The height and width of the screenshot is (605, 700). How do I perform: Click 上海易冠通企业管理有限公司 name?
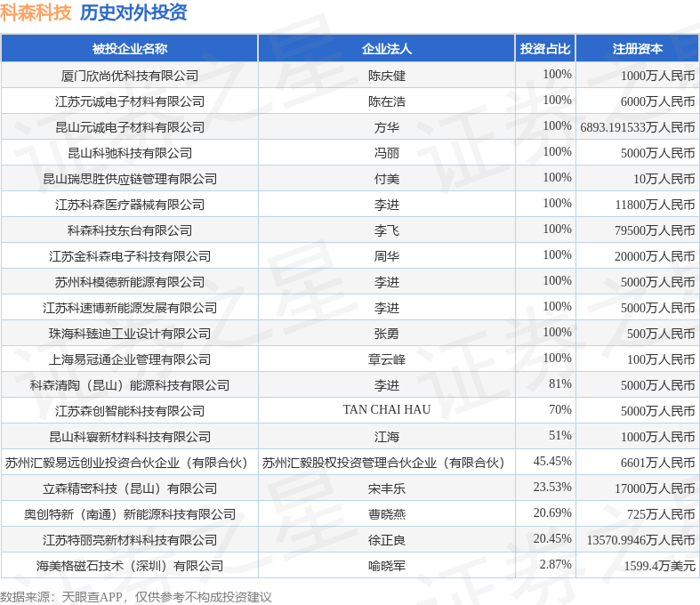click(130, 359)
